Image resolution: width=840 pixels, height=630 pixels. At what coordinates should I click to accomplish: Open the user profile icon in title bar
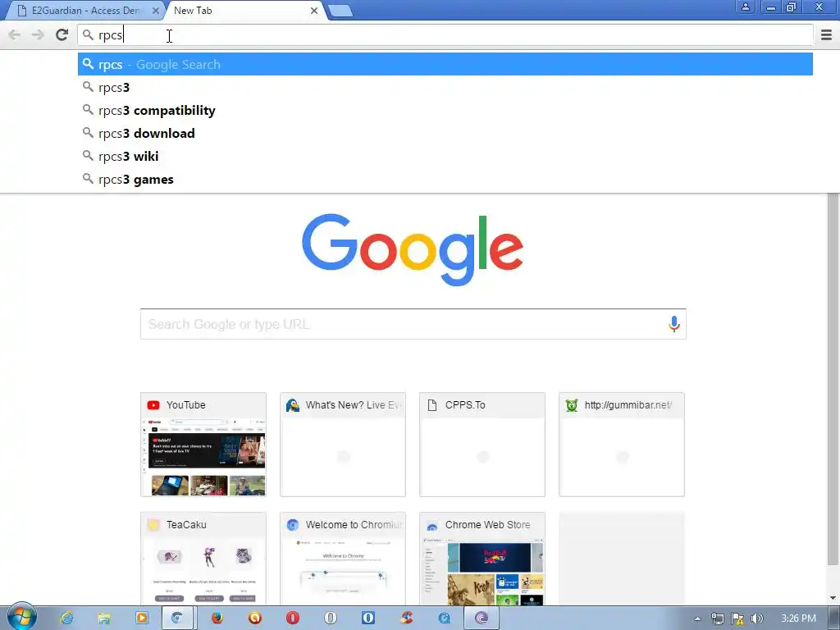coord(745,7)
